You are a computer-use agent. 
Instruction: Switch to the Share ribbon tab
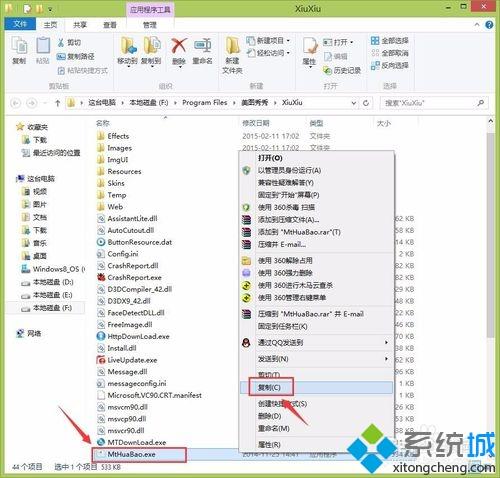pyautogui.click(x=80, y=25)
